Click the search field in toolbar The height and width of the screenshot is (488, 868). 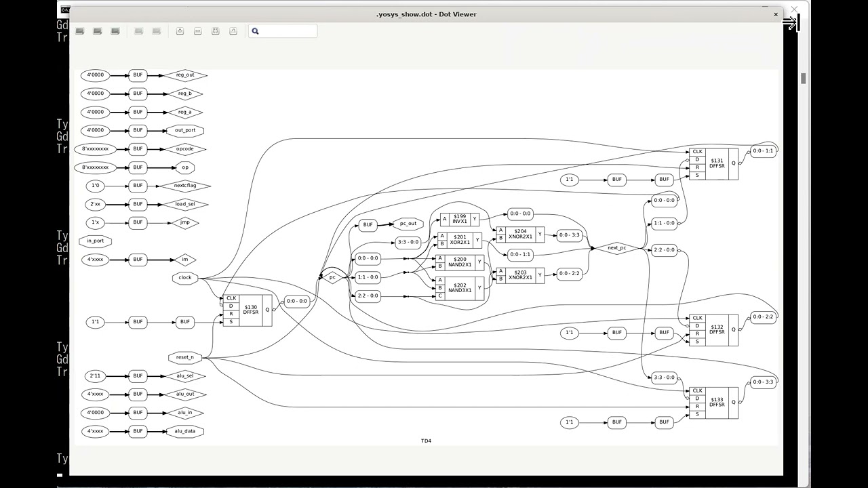[x=283, y=31]
